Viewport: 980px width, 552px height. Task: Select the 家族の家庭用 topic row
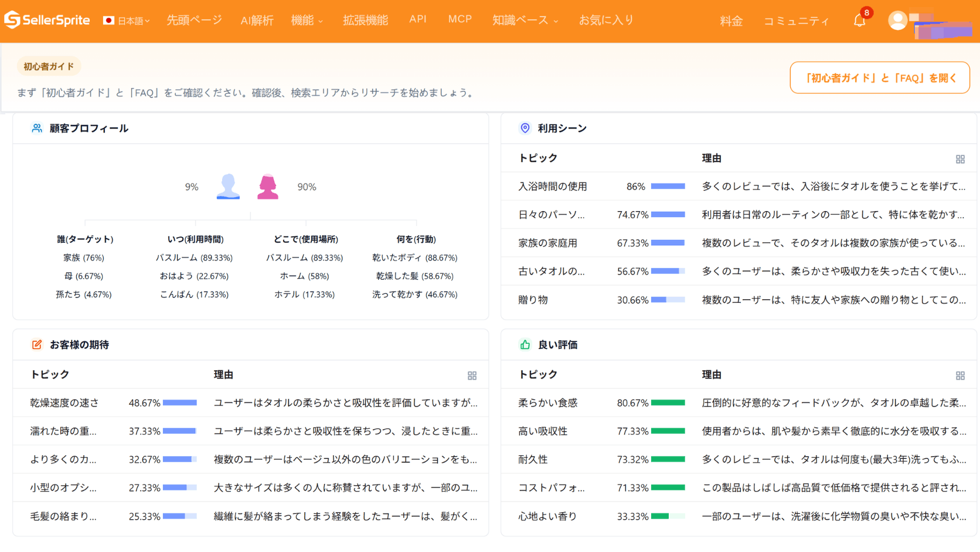point(739,243)
